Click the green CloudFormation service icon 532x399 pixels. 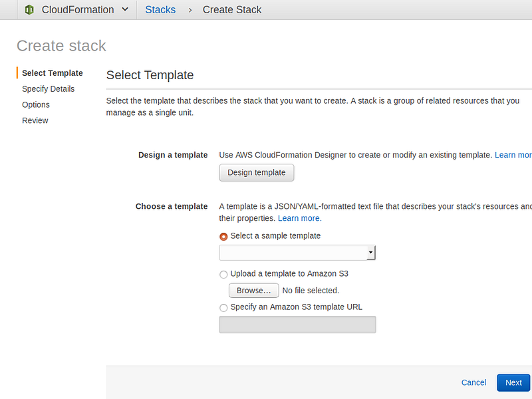[29, 10]
